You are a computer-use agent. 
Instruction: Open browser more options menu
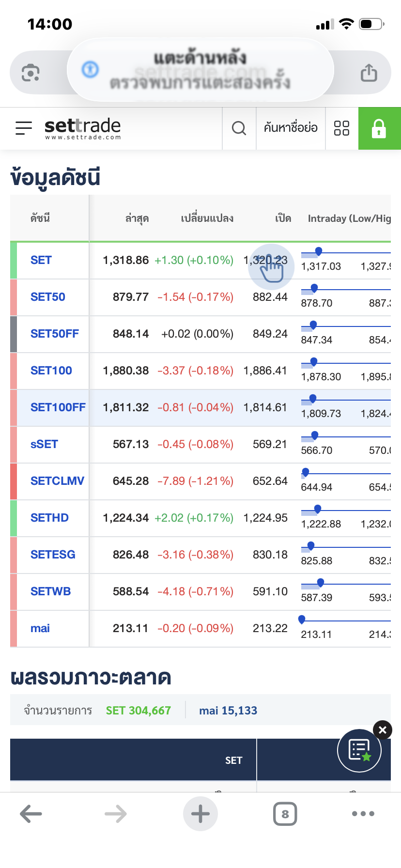coord(363,814)
